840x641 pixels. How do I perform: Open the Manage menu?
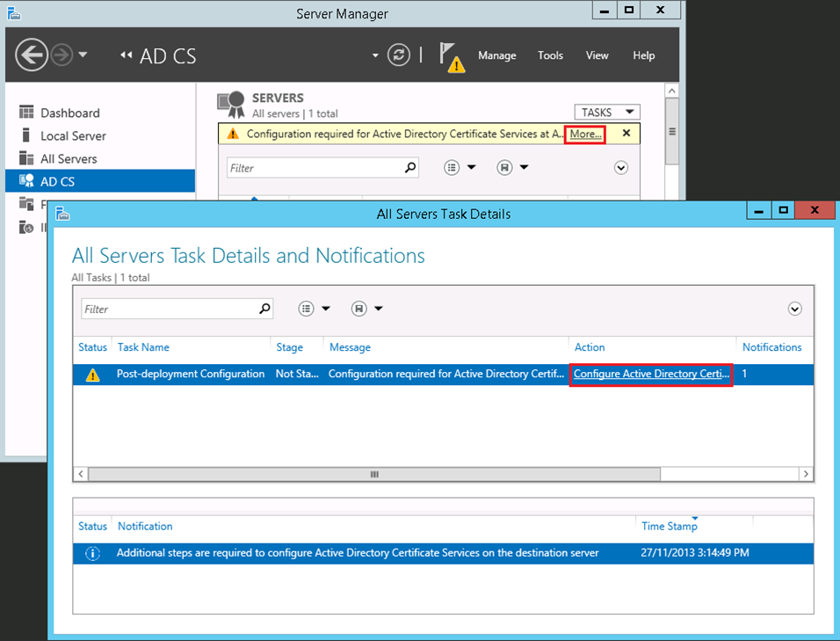[496, 55]
